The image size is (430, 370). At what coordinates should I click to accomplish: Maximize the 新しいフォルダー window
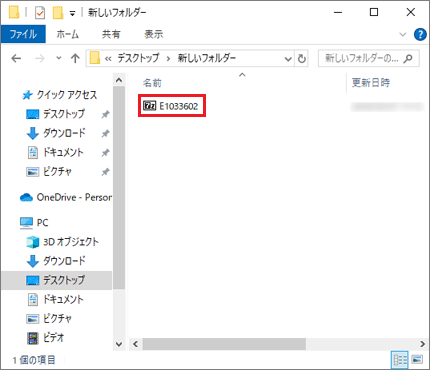374,12
